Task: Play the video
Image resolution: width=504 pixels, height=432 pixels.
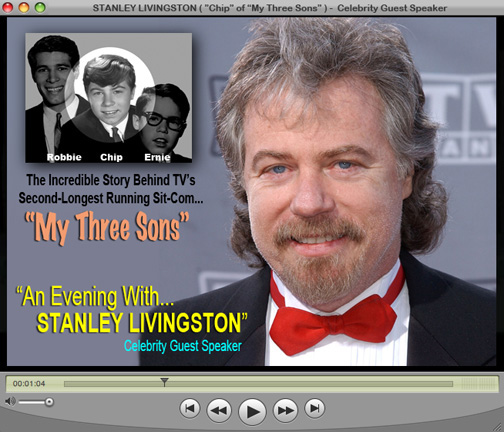Action: (x=252, y=412)
